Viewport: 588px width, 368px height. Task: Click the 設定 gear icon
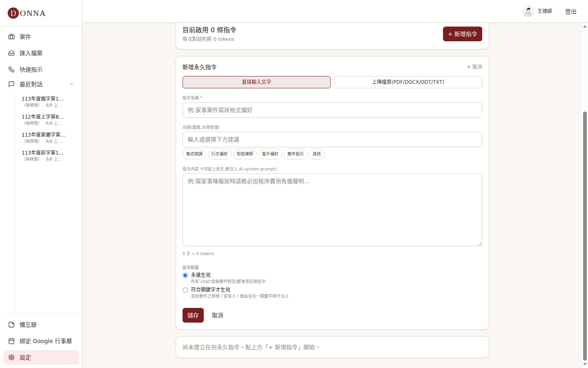tap(11, 357)
